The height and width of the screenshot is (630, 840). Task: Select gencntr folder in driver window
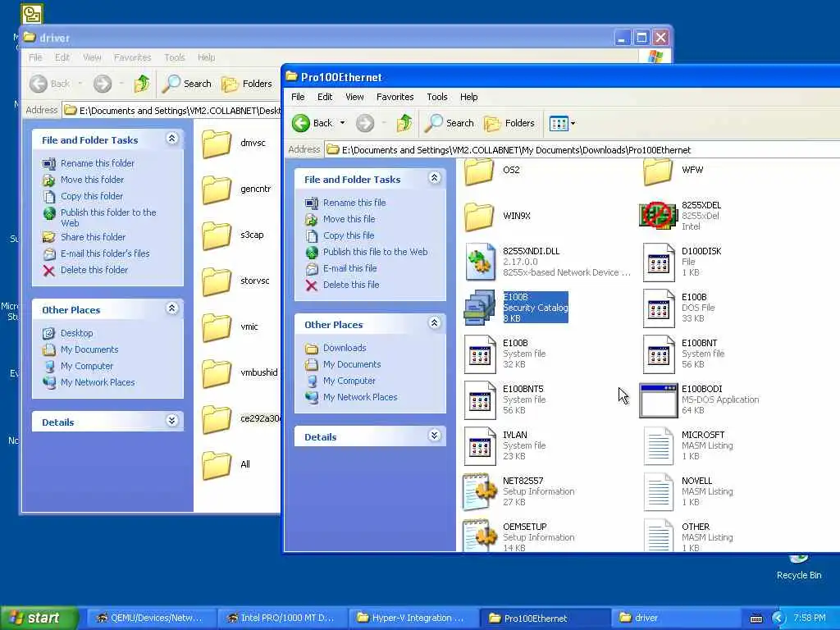point(236,189)
